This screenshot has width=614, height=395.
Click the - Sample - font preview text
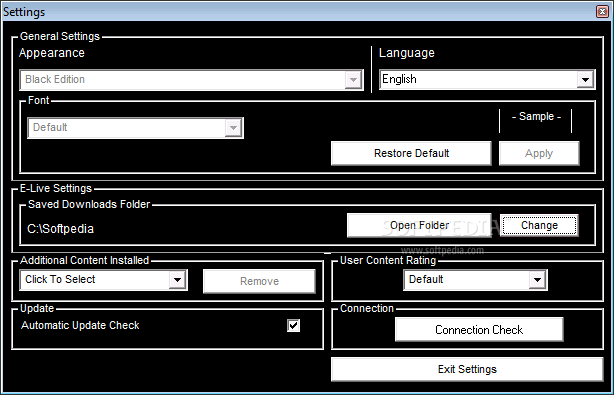point(536,116)
